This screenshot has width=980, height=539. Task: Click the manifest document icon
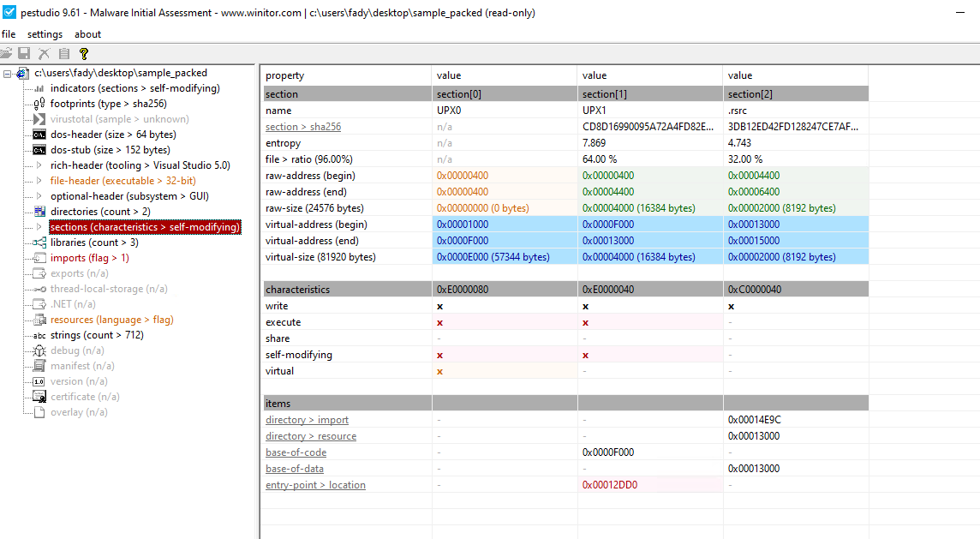(39, 366)
